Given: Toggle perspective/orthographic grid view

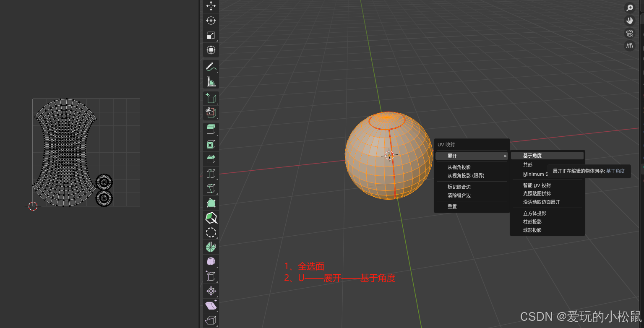Looking at the screenshot, I should pyautogui.click(x=630, y=46).
